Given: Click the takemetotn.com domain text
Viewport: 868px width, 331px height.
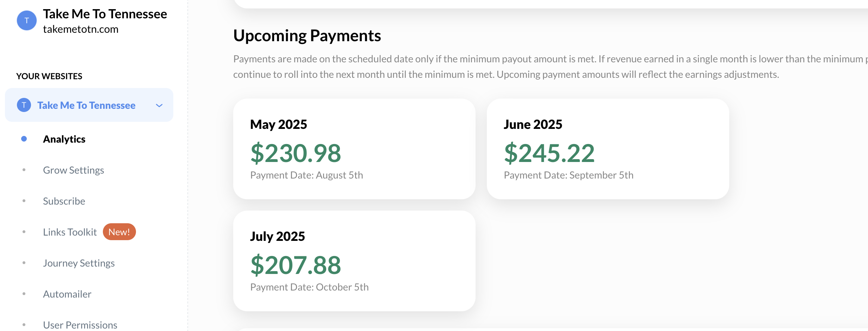Looking at the screenshot, I should [81, 29].
